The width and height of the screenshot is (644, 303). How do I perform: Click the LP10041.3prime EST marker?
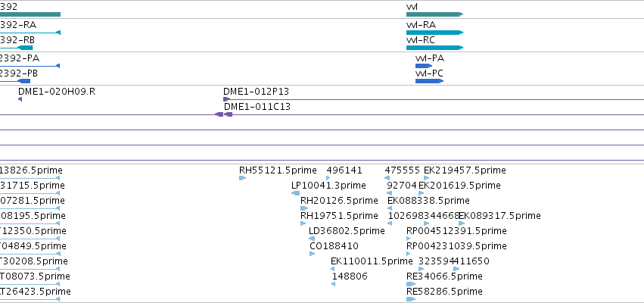coord(295,193)
